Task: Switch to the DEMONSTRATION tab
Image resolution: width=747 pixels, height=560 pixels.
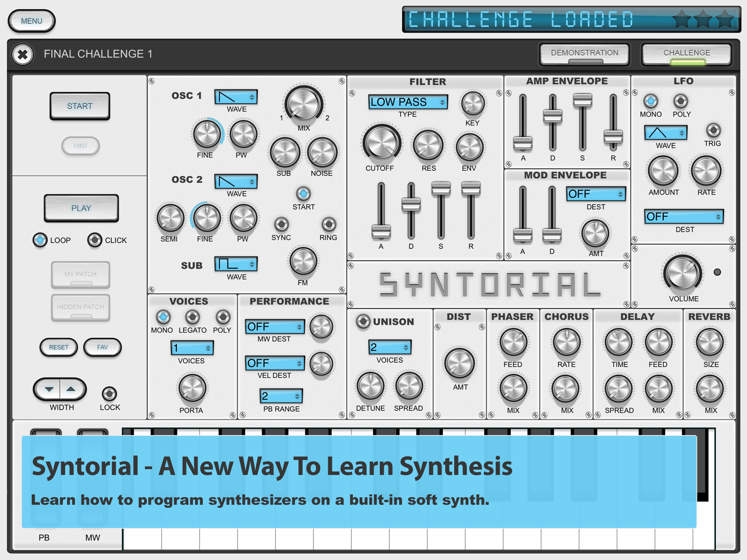Action: click(x=584, y=53)
